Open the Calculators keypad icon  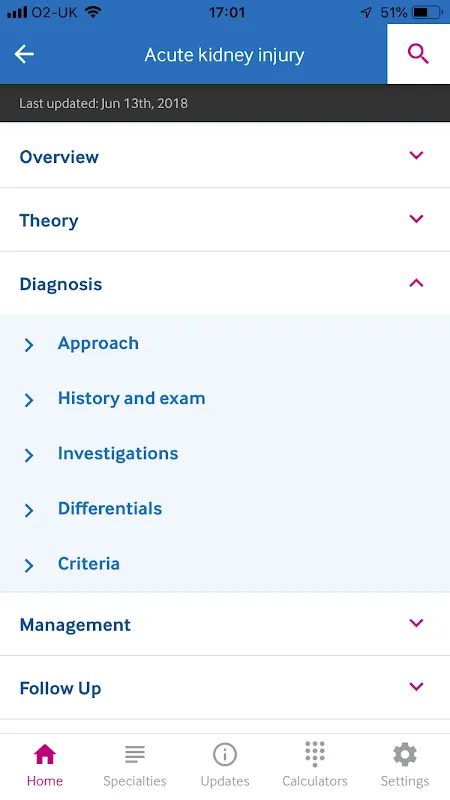tap(315, 754)
